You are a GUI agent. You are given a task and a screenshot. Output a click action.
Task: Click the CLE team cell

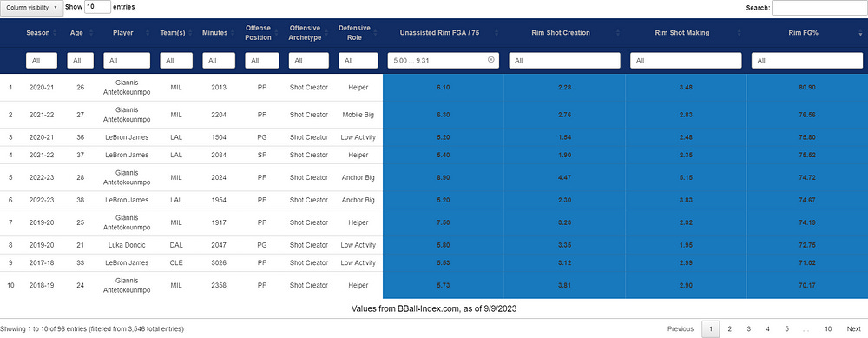coord(176,262)
